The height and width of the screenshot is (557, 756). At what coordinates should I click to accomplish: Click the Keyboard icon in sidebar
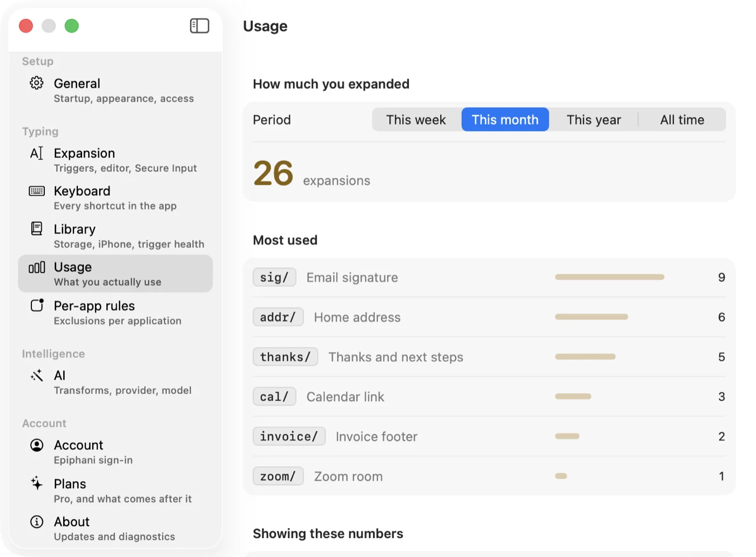click(x=37, y=191)
